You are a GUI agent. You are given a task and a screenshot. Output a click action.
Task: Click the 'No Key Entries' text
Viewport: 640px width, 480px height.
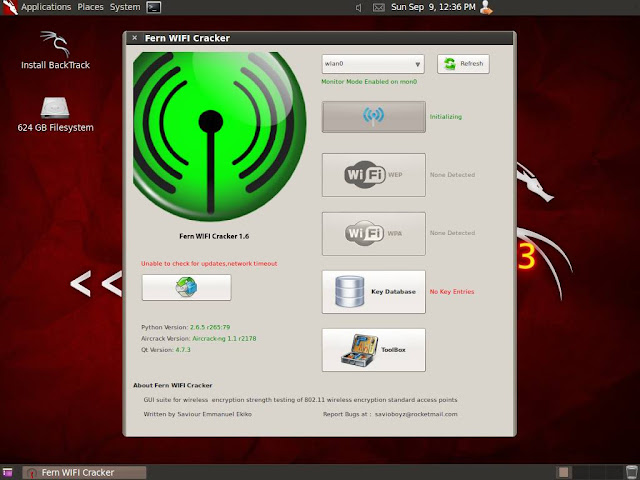tap(452, 292)
